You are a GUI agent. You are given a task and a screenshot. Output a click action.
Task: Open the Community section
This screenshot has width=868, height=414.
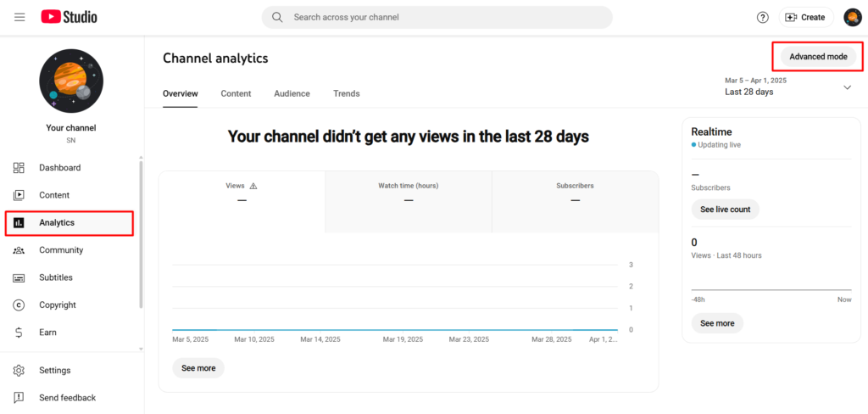coord(61,250)
